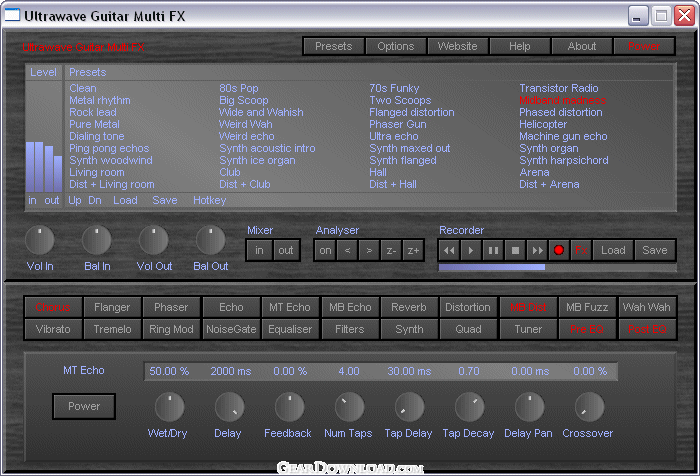
Task: Click the Feedback knob
Action: click(289, 407)
